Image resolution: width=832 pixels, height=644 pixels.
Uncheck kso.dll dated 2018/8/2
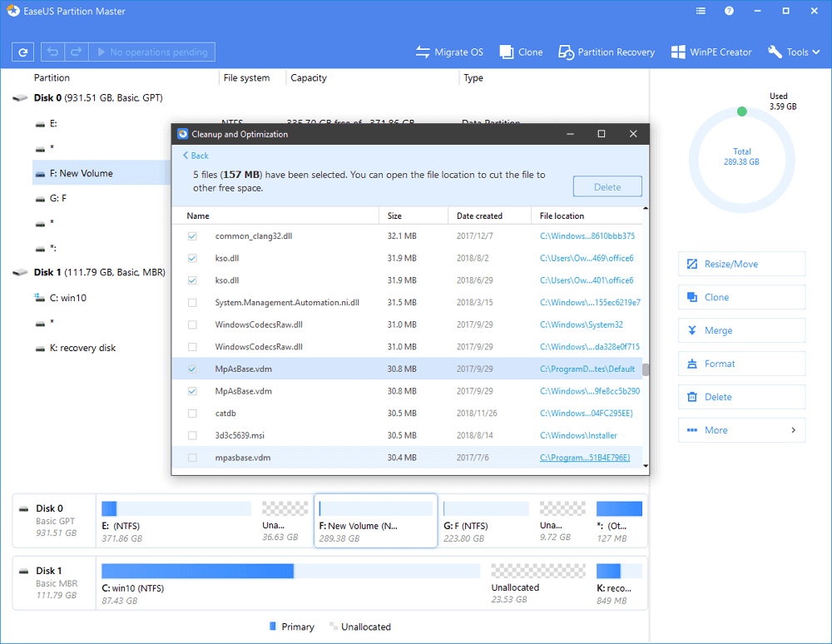192,258
